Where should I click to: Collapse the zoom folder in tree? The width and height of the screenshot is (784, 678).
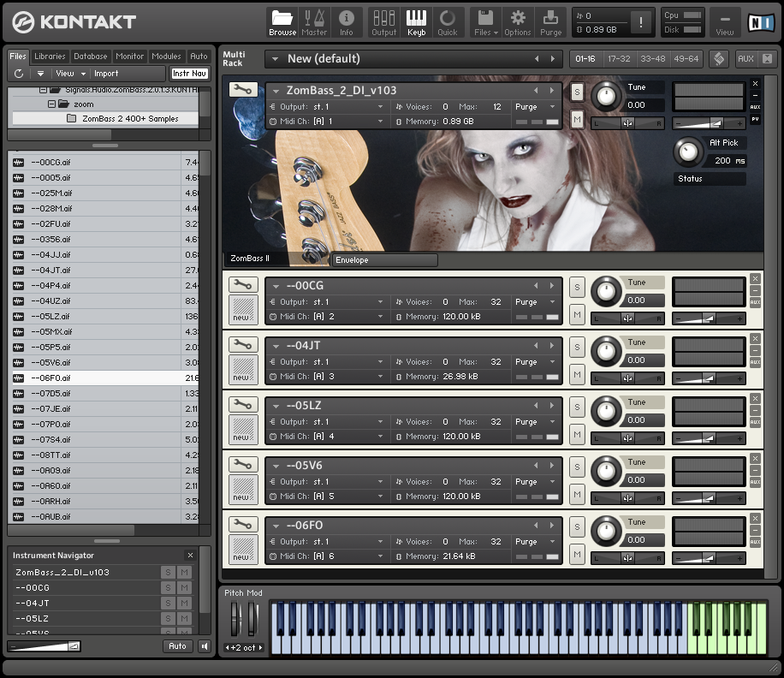tap(51, 104)
